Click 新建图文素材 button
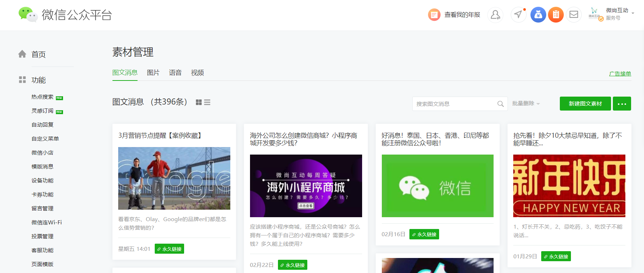 tap(585, 104)
